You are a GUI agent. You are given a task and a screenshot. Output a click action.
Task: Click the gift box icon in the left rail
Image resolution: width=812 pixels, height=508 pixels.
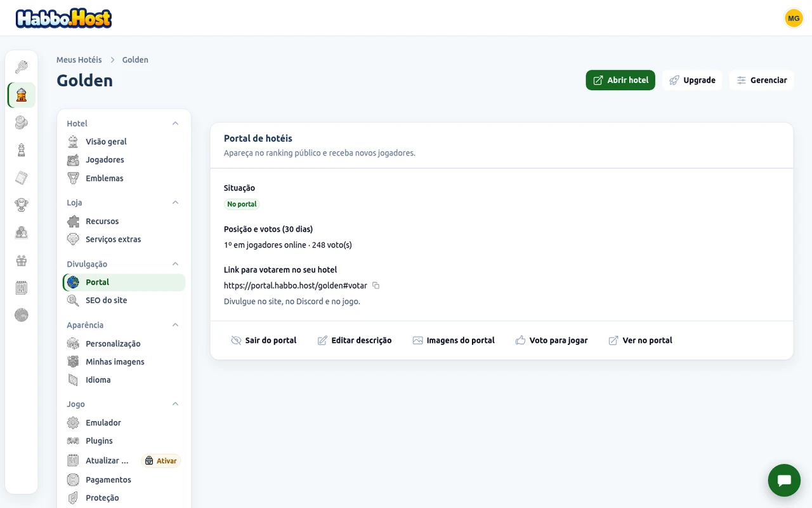22,260
